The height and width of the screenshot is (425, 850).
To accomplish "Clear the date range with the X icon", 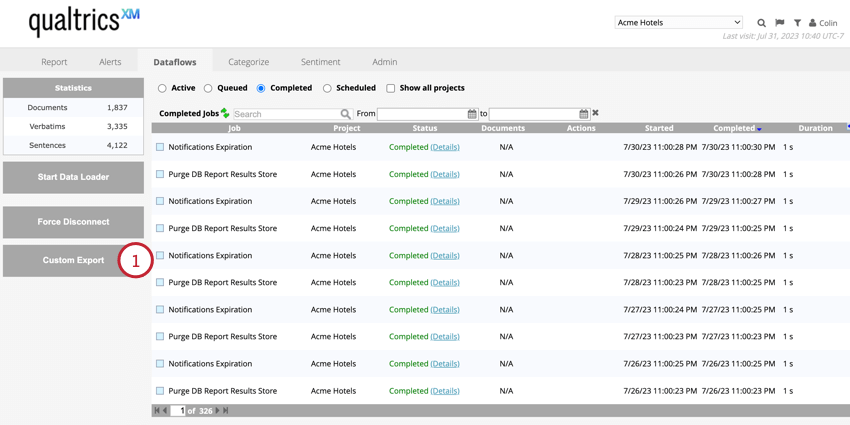I will (x=596, y=113).
